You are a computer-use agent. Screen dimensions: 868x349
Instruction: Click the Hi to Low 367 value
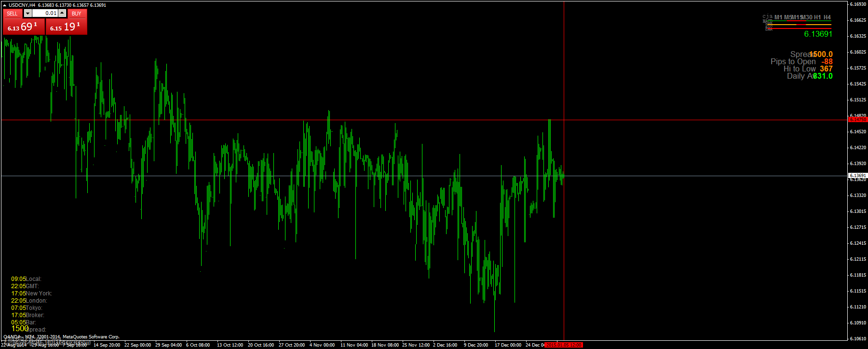[826, 69]
